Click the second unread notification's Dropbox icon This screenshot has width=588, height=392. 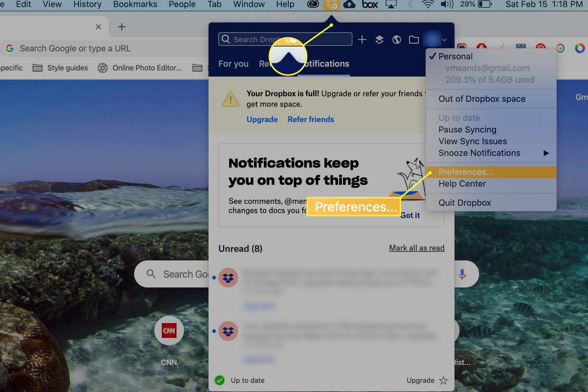click(228, 331)
